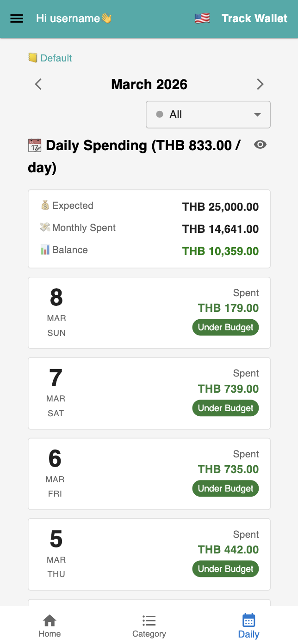This screenshot has width=298, height=644.
Task: Open the March 7 Saturday spending card
Action: [x=149, y=393]
